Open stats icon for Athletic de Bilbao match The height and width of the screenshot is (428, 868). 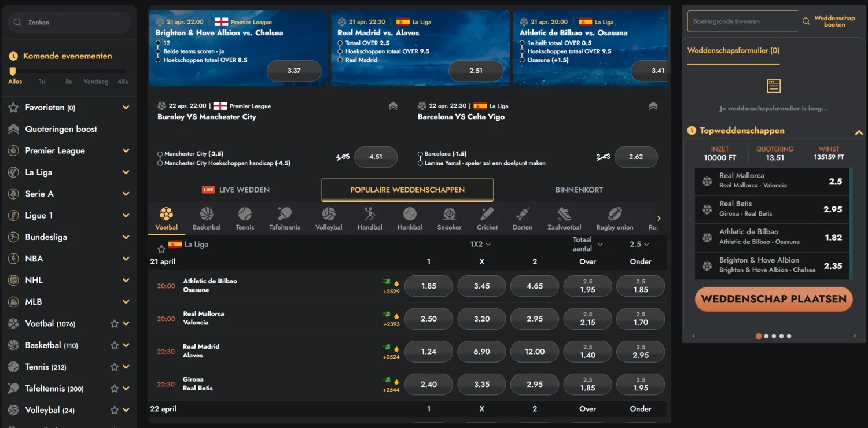click(386, 282)
